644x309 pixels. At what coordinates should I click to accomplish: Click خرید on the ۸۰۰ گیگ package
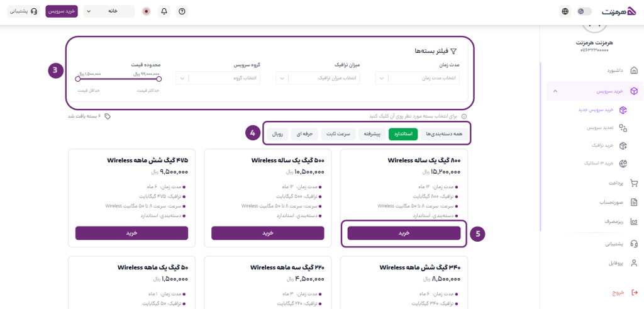tap(404, 233)
